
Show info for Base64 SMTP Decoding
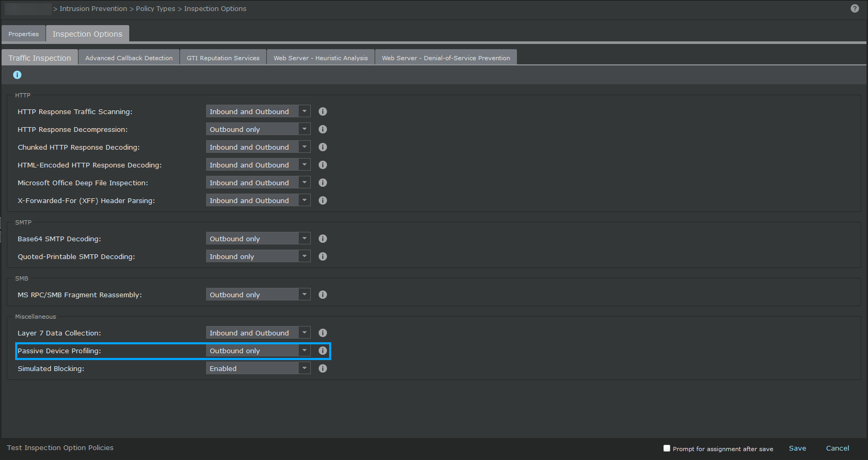[x=323, y=239]
